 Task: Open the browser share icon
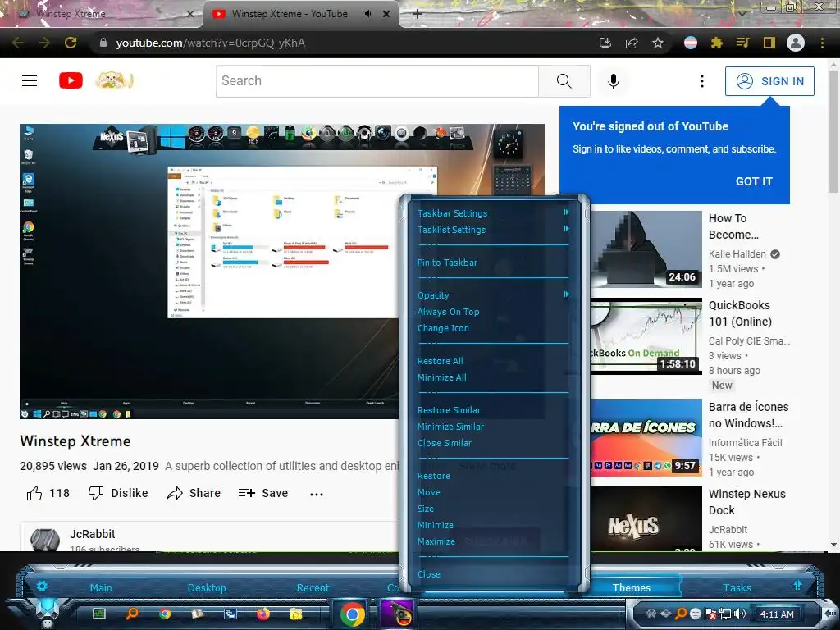(632, 43)
